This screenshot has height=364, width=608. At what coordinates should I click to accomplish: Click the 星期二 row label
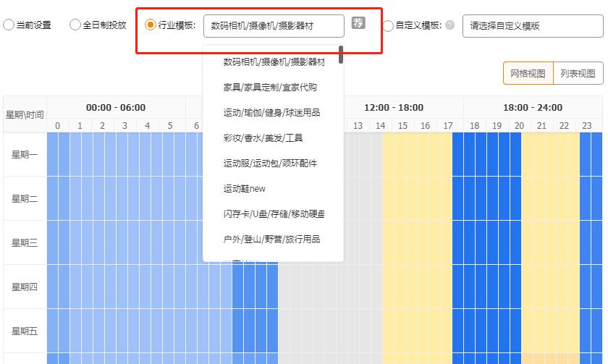(x=25, y=199)
